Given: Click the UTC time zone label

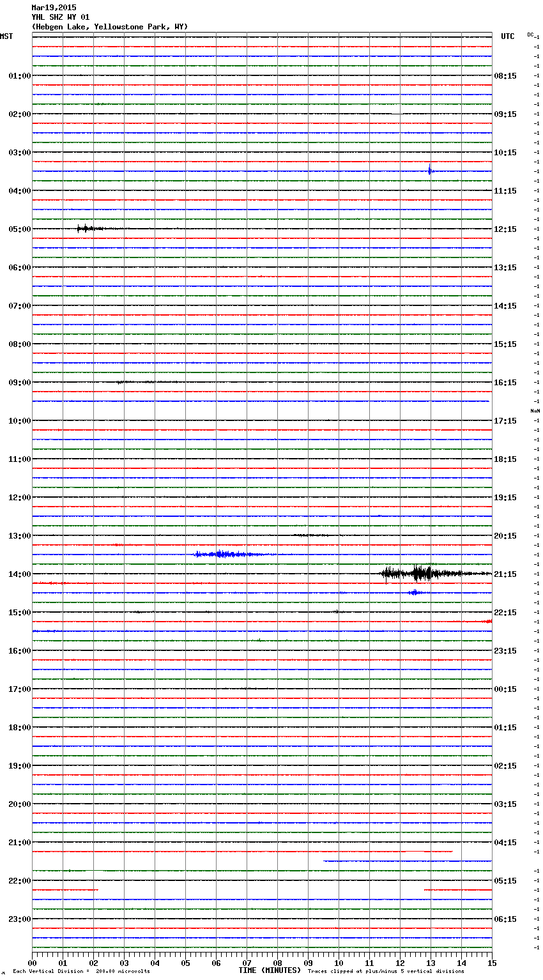Looking at the screenshot, I should pyautogui.click(x=507, y=36).
